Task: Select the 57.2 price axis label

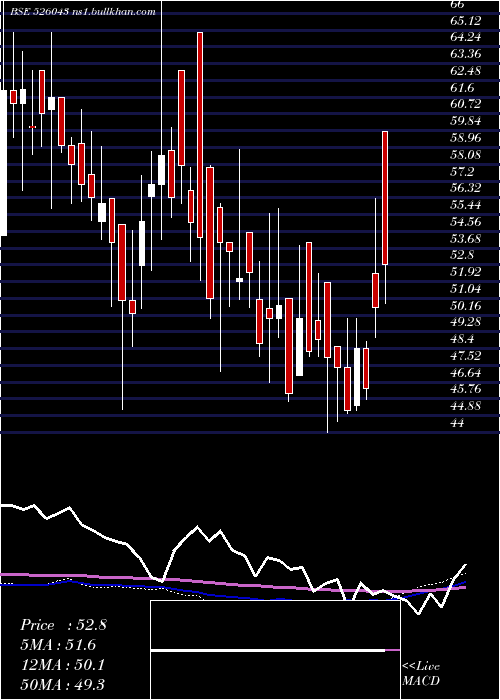Action: [462, 171]
